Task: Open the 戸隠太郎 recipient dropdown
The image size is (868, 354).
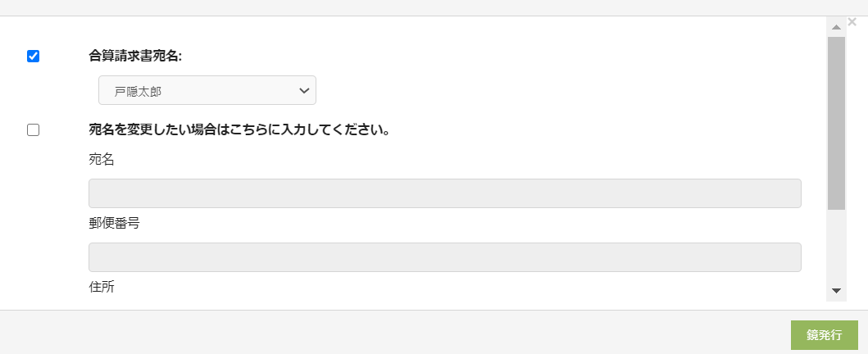Action: (207, 91)
